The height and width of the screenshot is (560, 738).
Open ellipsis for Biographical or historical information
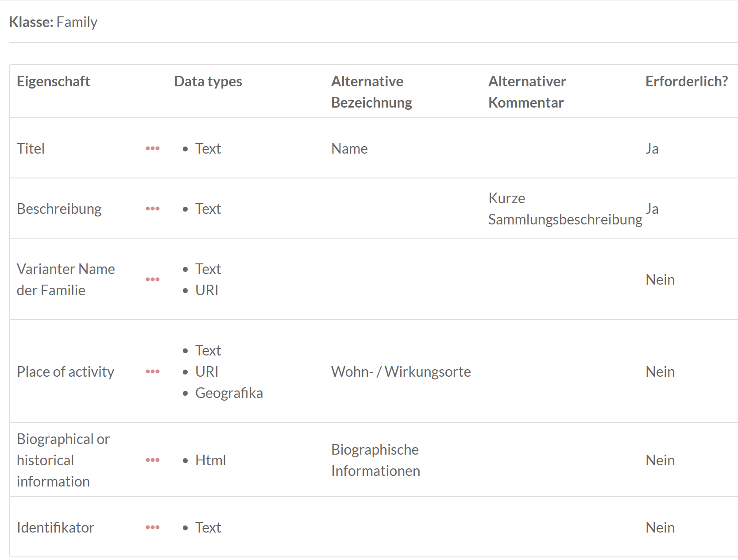(153, 460)
